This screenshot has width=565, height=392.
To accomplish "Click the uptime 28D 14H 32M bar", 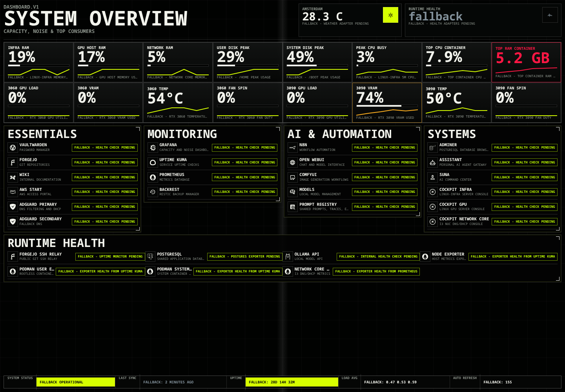I will (292, 382).
